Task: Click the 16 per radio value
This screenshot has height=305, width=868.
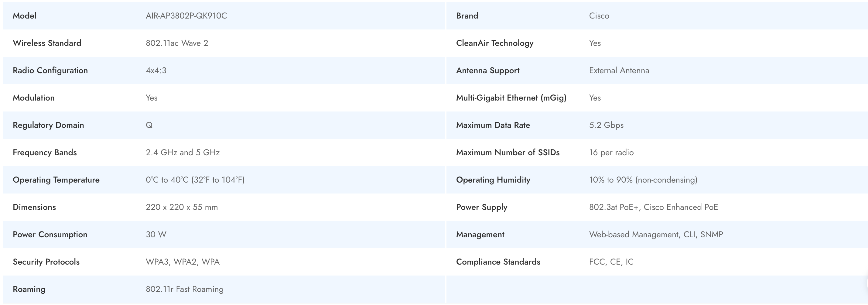Action: pos(611,152)
